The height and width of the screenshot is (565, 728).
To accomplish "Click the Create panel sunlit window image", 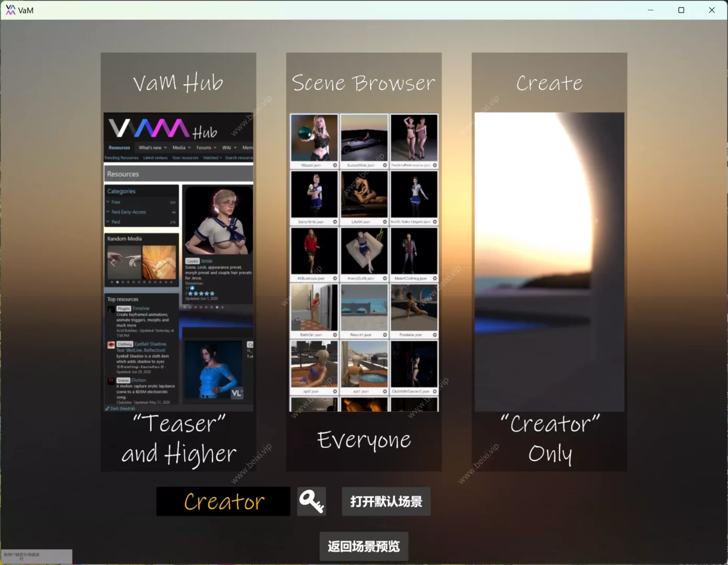I will pos(549,262).
